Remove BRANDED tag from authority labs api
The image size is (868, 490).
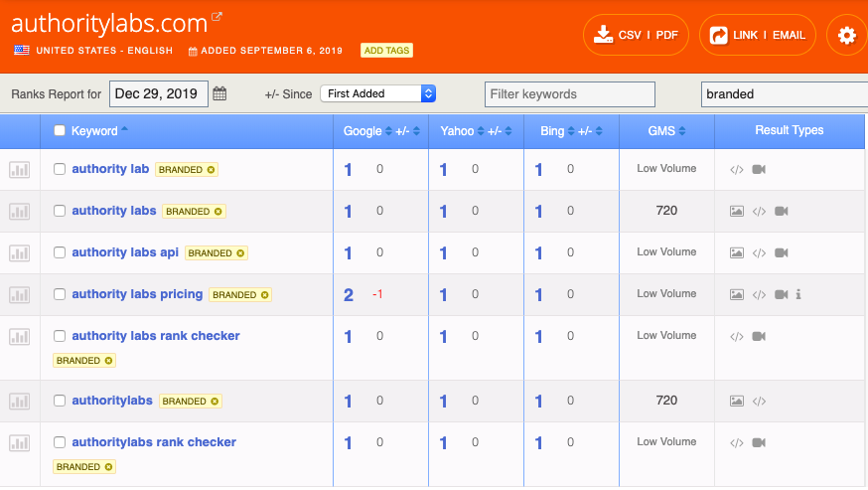click(x=240, y=253)
